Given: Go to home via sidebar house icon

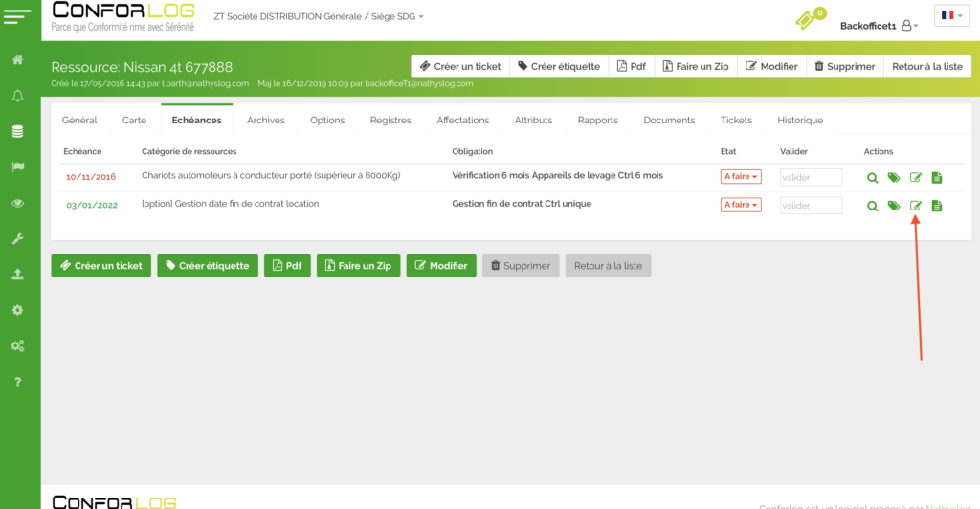Looking at the screenshot, I should (x=17, y=60).
